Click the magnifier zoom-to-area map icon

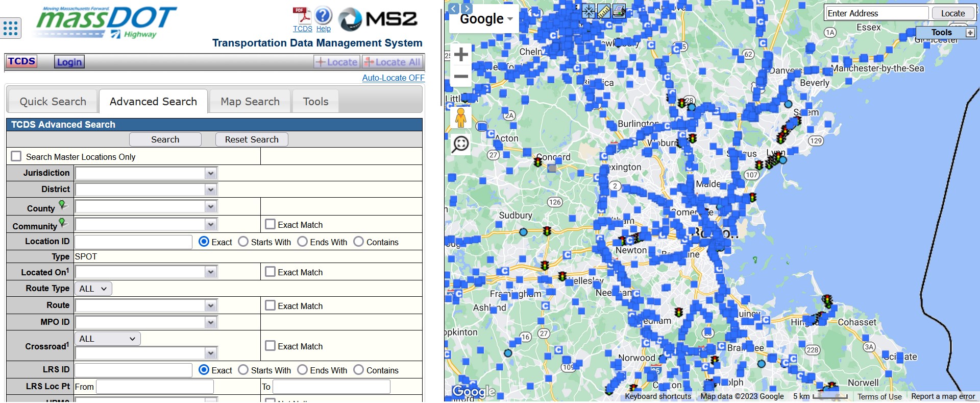pos(460,144)
